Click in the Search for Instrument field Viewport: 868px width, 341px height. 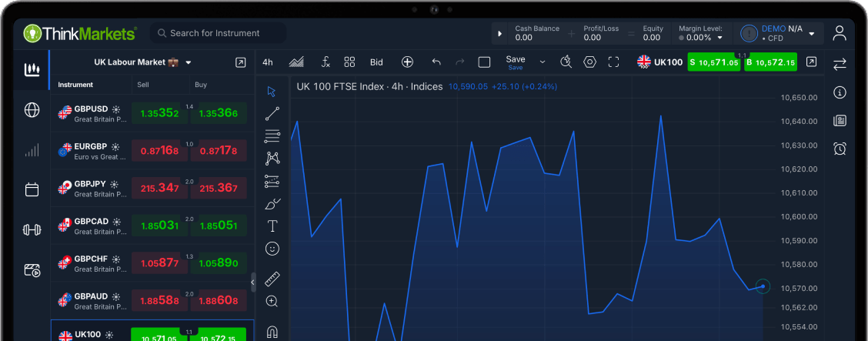point(218,33)
